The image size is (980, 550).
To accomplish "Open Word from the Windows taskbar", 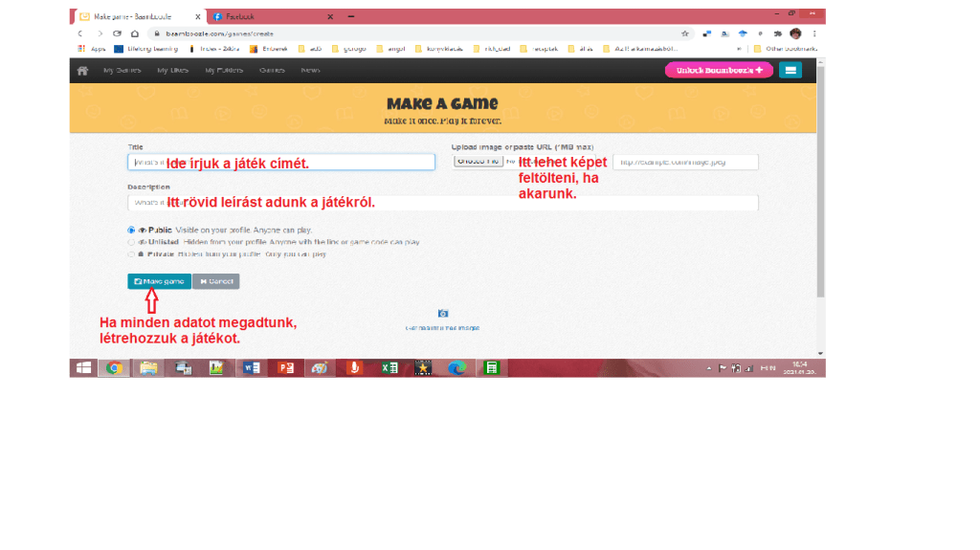I will tap(251, 368).
